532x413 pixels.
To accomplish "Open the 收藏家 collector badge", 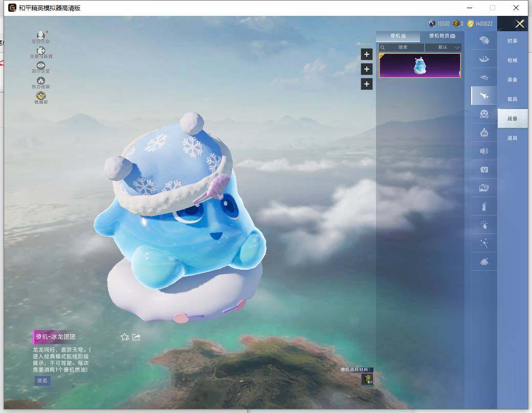I will click(x=41, y=98).
